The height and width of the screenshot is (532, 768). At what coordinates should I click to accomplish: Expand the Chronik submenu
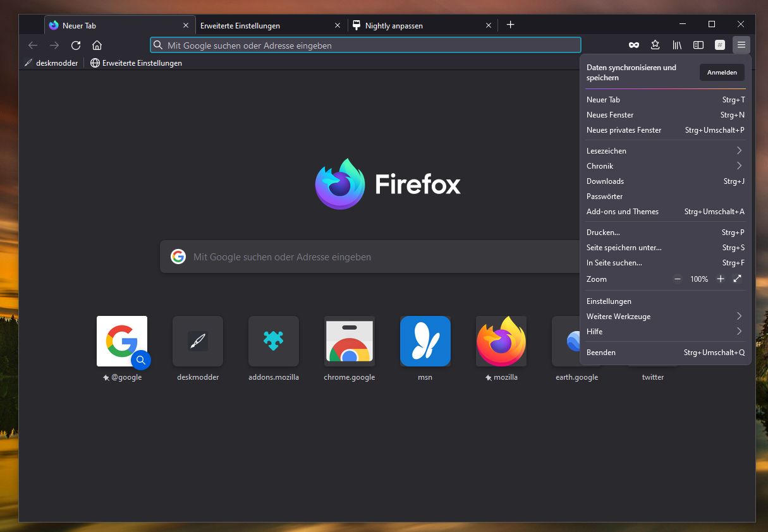(x=666, y=166)
